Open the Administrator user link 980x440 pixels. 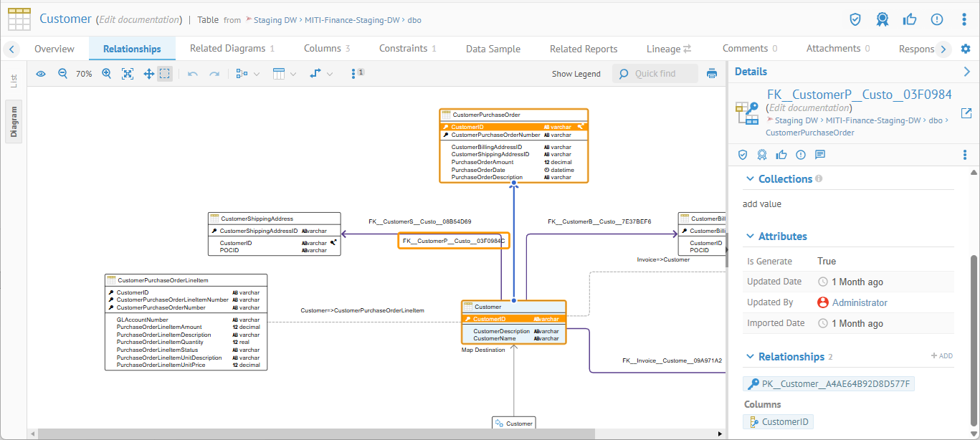(x=859, y=302)
